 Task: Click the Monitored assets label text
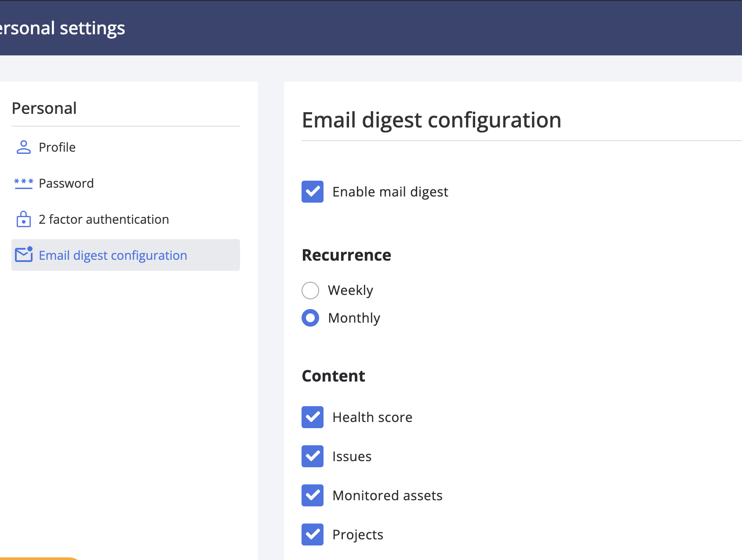(x=387, y=495)
